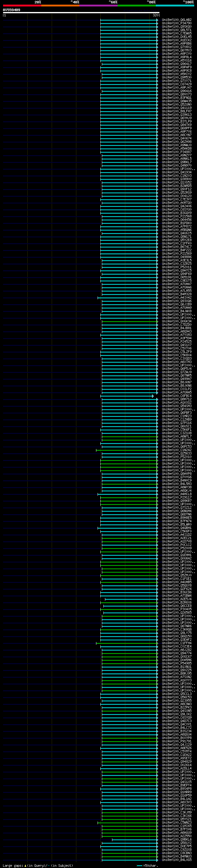Click the UniRef100_Q4UGI5 entry
The image size is (197, 868).
[177, 233]
